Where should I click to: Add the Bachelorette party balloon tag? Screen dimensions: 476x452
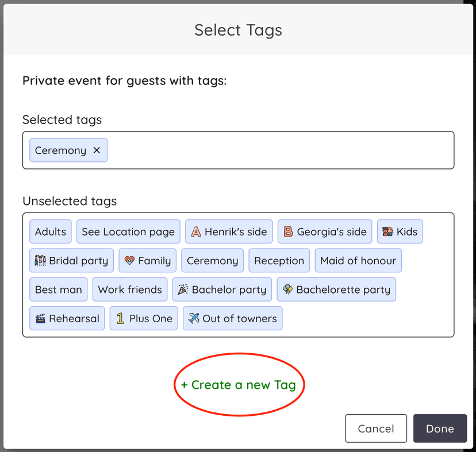pyautogui.click(x=336, y=289)
